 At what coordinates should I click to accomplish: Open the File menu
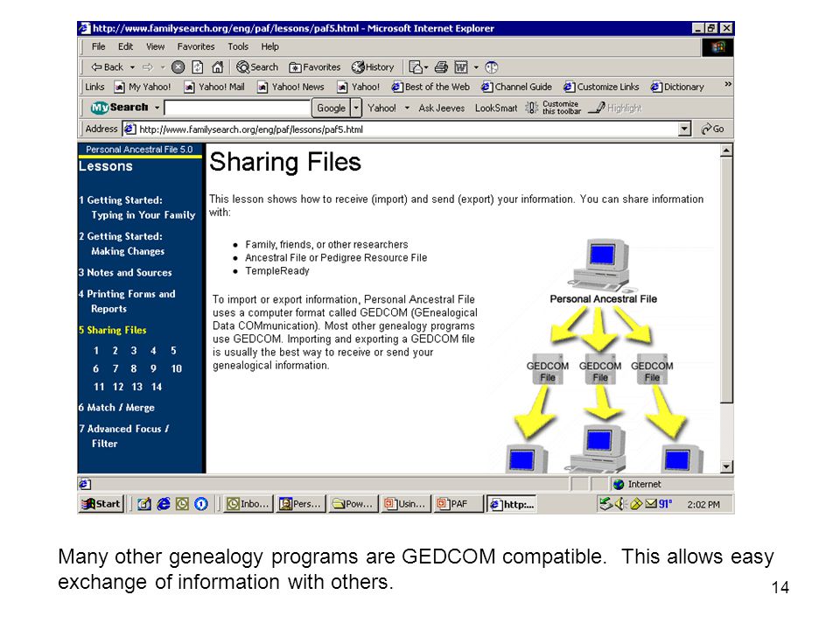point(98,46)
